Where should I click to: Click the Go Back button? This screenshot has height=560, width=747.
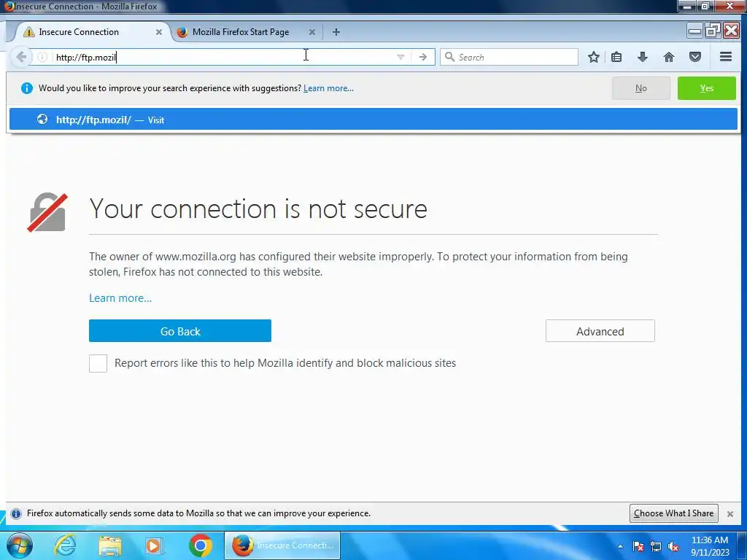[x=180, y=331]
